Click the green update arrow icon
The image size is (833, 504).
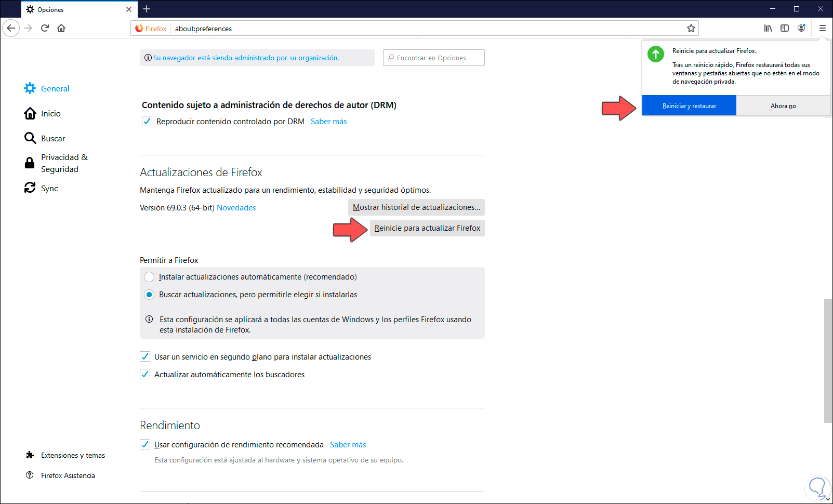656,54
